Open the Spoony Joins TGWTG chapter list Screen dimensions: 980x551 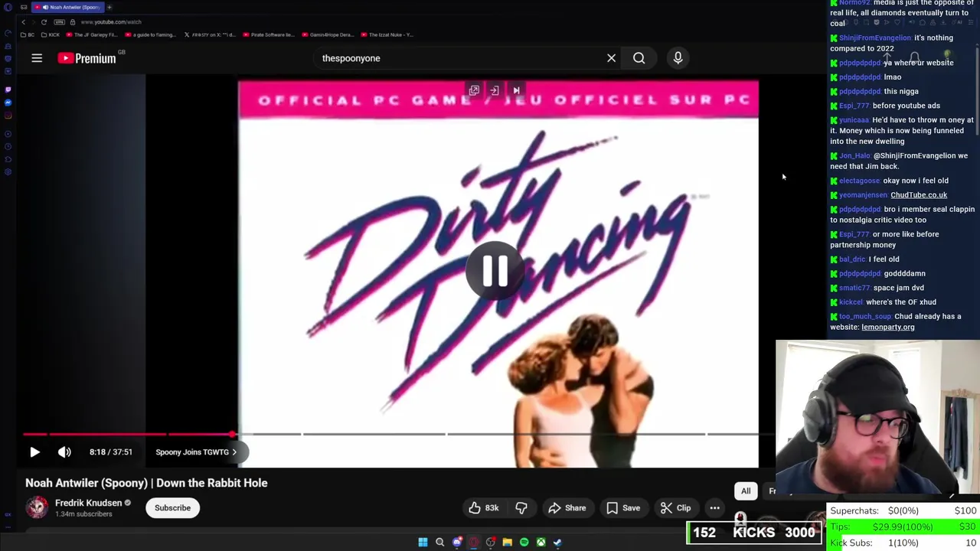pyautogui.click(x=196, y=452)
